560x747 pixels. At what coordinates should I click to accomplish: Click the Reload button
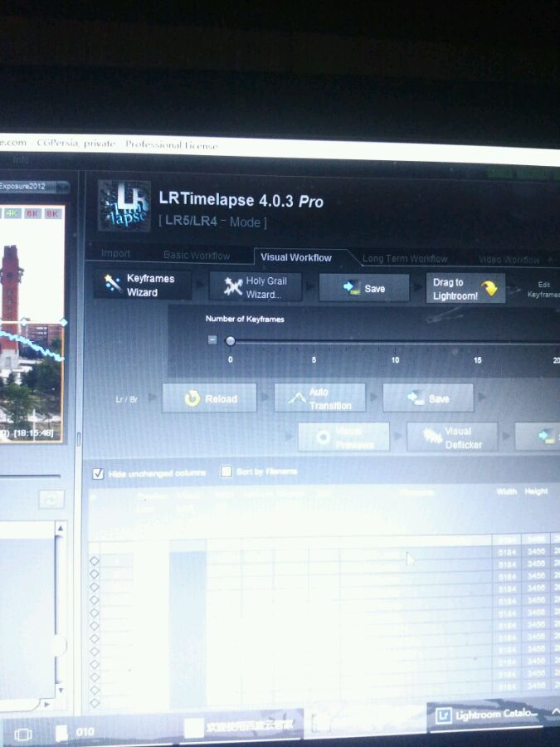(209, 398)
